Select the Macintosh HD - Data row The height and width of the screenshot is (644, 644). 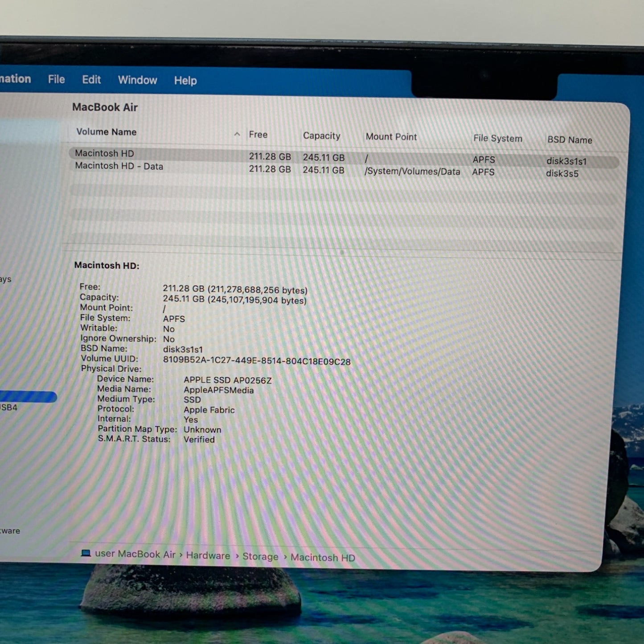(344, 169)
